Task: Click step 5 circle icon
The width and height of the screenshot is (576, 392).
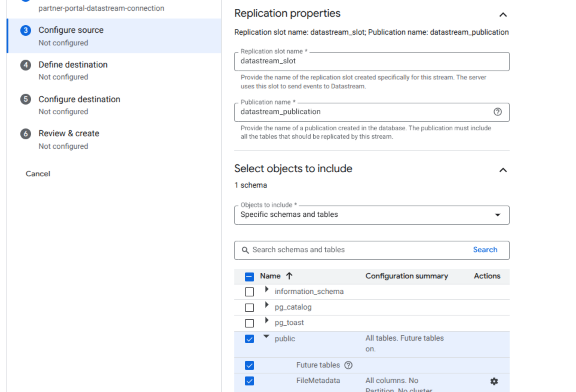Action: 26,99
